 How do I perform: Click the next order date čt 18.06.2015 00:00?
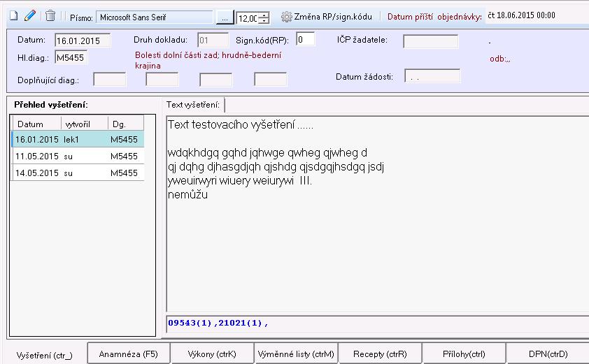tap(521, 15)
